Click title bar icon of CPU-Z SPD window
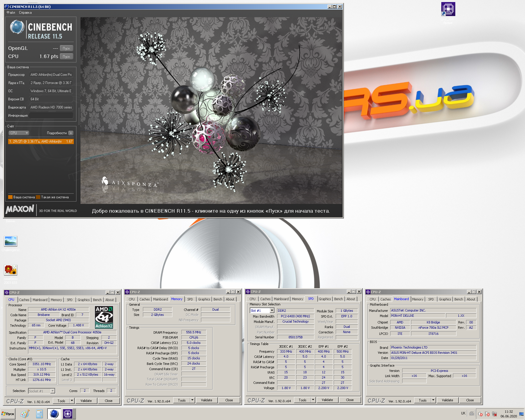525x420 pixels. pyautogui.click(x=248, y=291)
